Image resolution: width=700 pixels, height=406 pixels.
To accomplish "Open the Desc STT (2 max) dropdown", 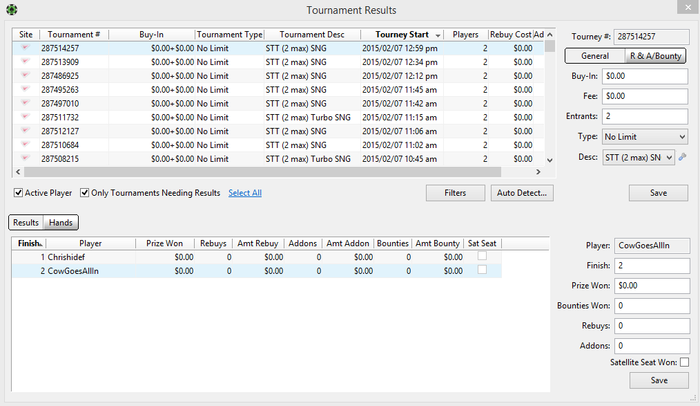I will tap(638, 157).
